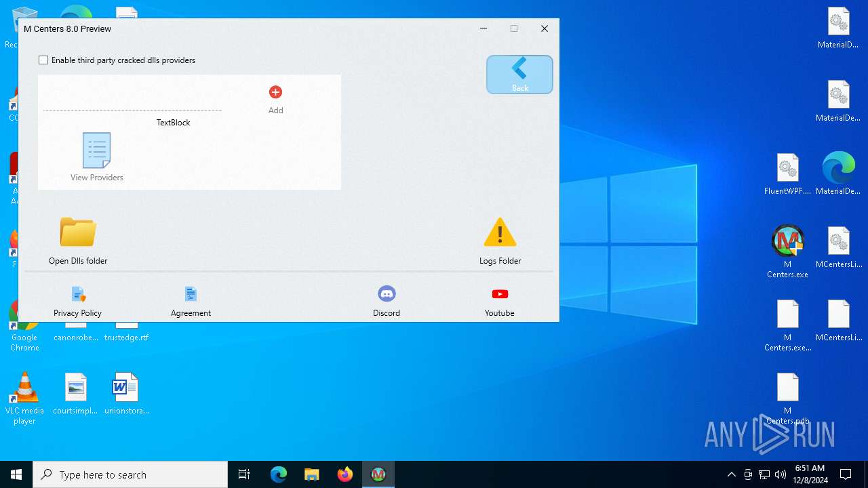Select the blank-page MCentersLi desktop file
This screenshot has width=868, height=488.
pos(838,320)
